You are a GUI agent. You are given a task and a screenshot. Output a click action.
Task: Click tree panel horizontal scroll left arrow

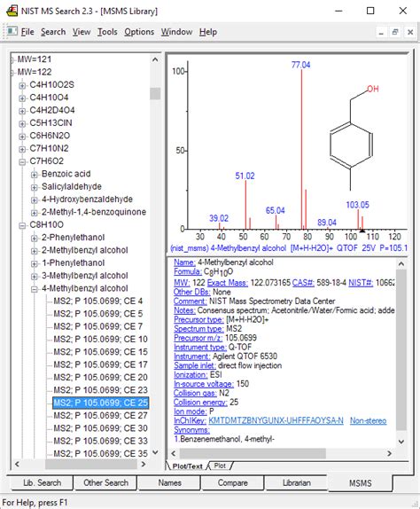17,465
